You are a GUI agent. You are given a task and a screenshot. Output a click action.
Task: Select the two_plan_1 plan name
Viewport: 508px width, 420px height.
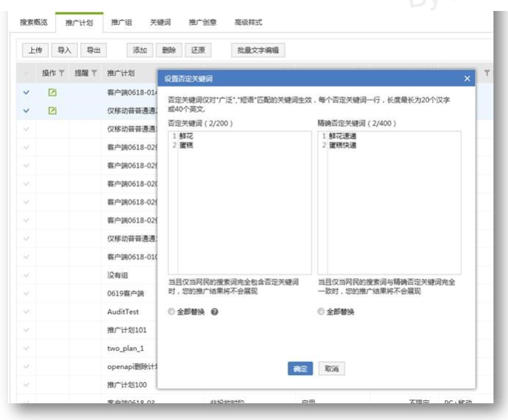pos(126,349)
